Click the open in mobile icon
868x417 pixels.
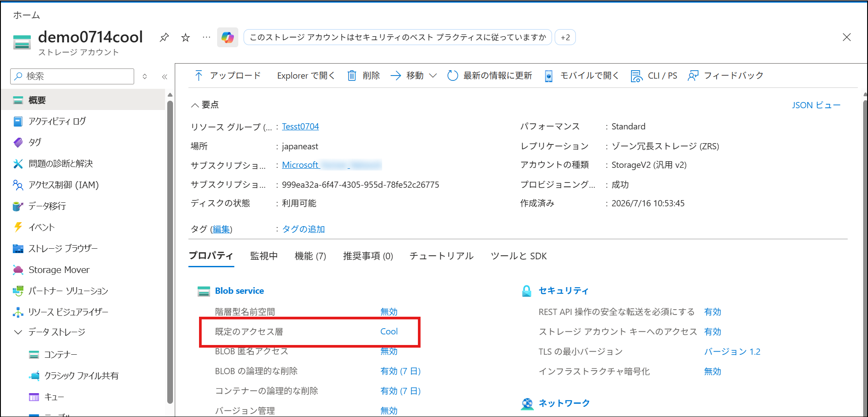549,76
